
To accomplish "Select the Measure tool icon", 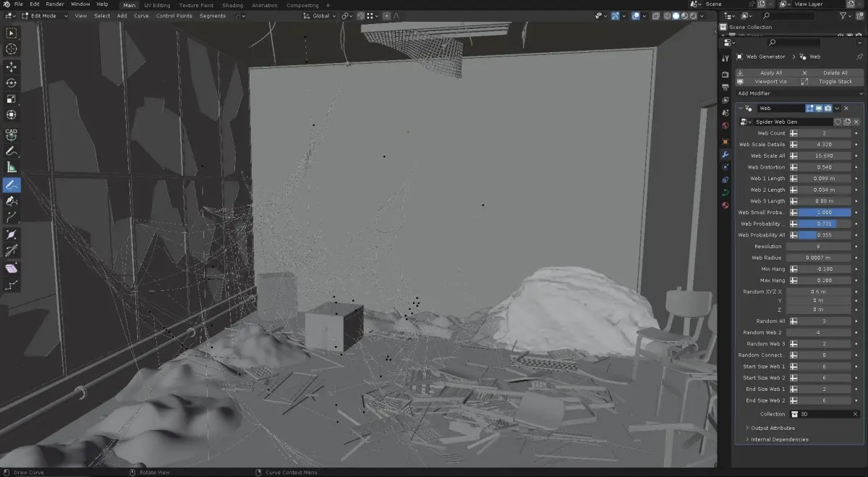I will (x=12, y=167).
